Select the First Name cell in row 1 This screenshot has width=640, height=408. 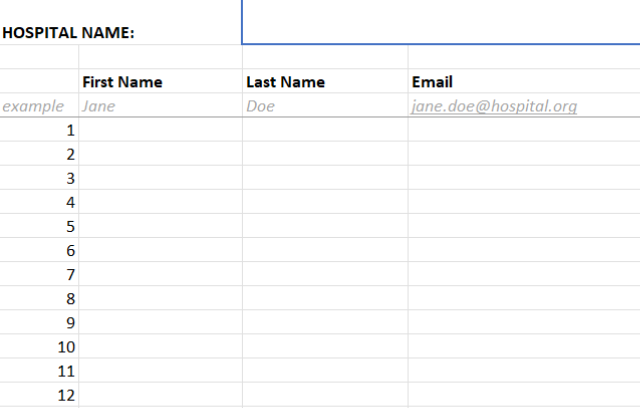[160, 130]
